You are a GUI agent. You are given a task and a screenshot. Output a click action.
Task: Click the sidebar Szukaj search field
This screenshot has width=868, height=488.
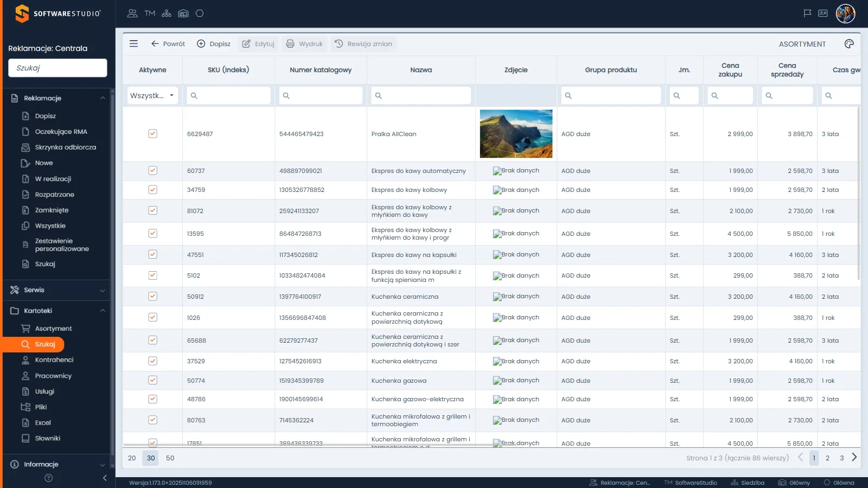tap(58, 68)
